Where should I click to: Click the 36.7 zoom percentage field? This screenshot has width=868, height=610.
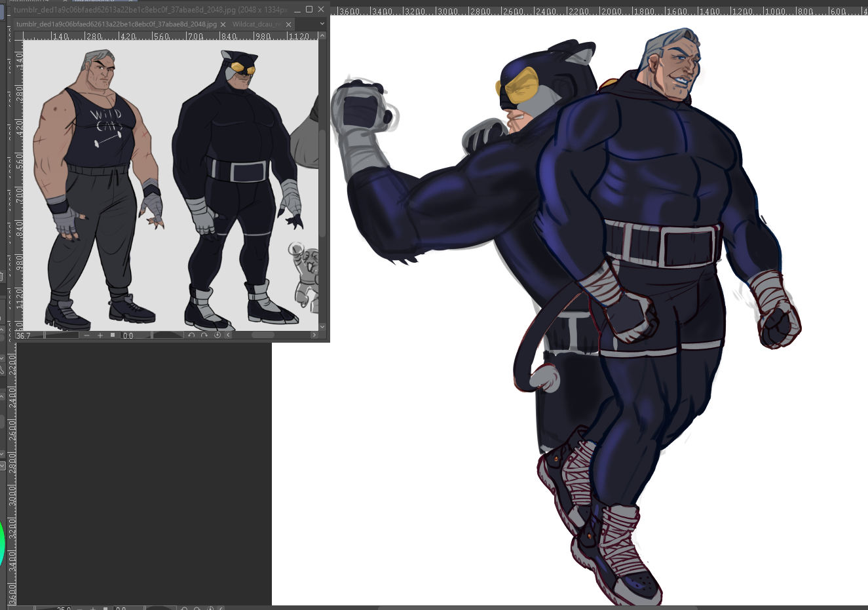(x=28, y=335)
